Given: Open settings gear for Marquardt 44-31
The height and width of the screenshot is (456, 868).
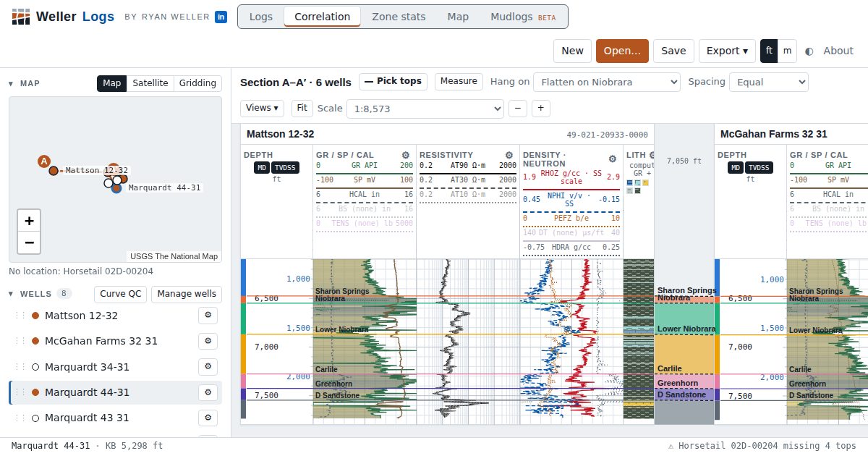Looking at the screenshot, I should [x=208, y=392].
